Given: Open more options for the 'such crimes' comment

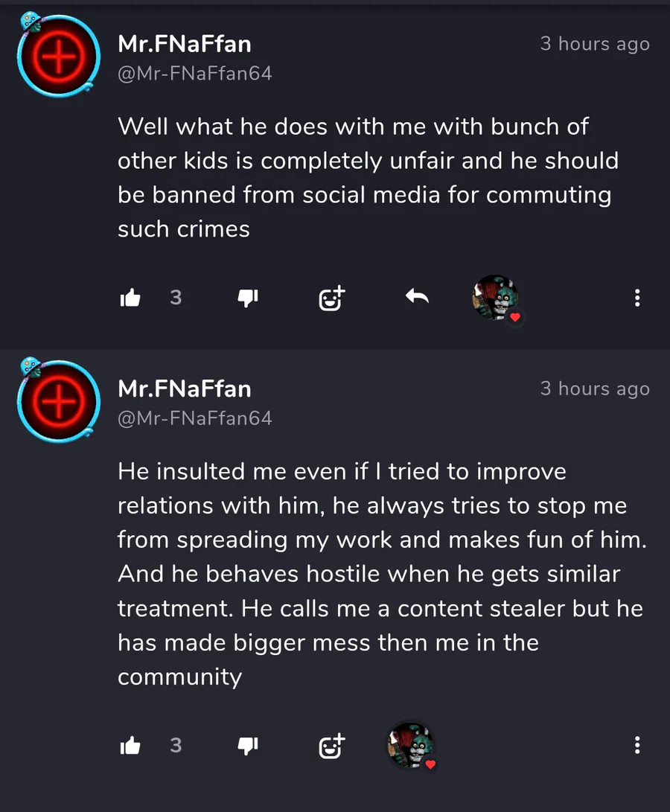Looking at the screenshot, I should click(x=636, y=298).
